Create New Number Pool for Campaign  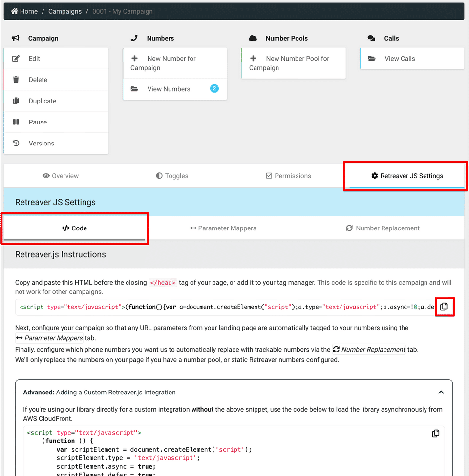(294, 63)
